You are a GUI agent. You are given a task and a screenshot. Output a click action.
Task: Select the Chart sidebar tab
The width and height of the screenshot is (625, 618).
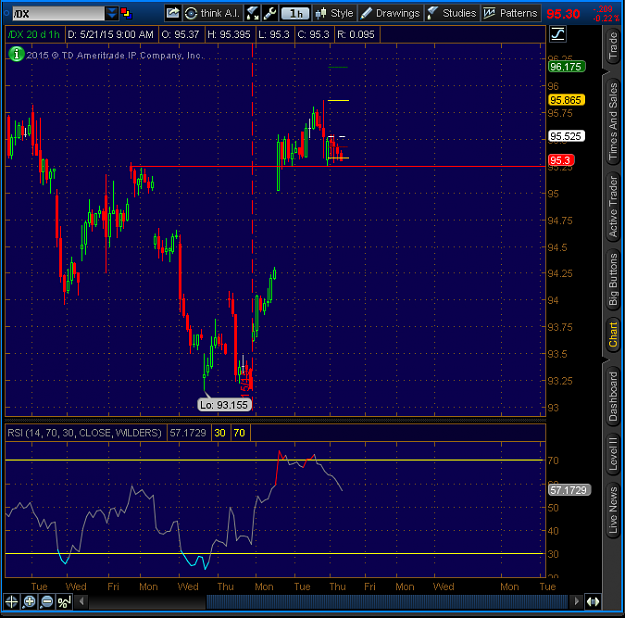point(613,335)
